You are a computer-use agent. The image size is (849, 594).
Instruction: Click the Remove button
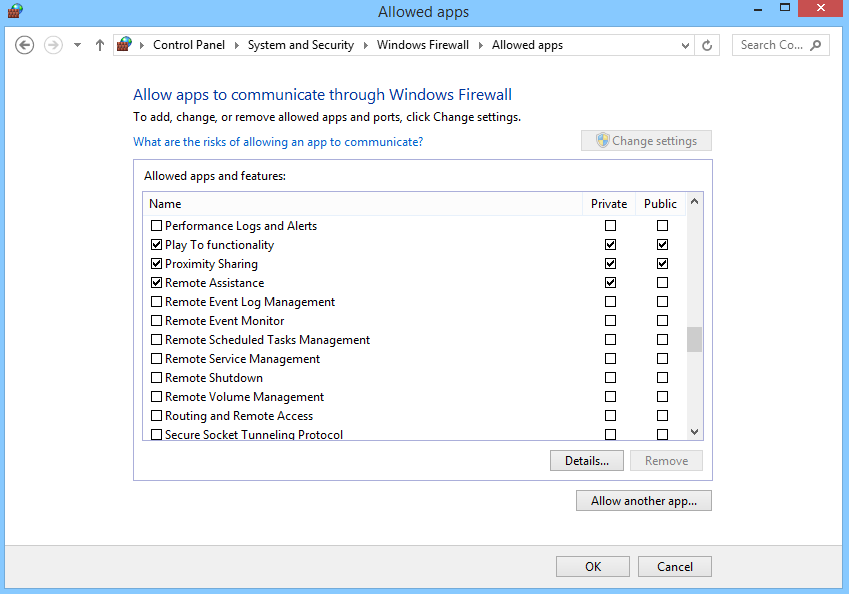coord(666,461)
